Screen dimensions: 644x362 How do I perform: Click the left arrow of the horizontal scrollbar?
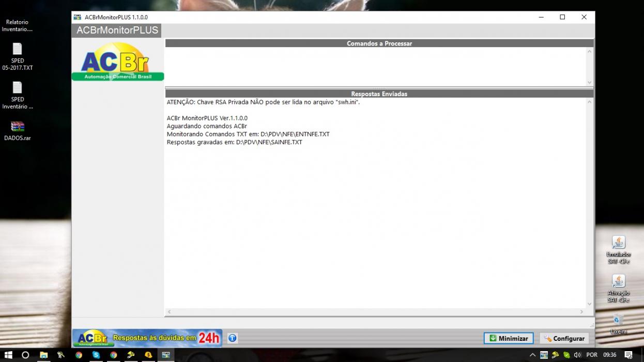(169, 312)
